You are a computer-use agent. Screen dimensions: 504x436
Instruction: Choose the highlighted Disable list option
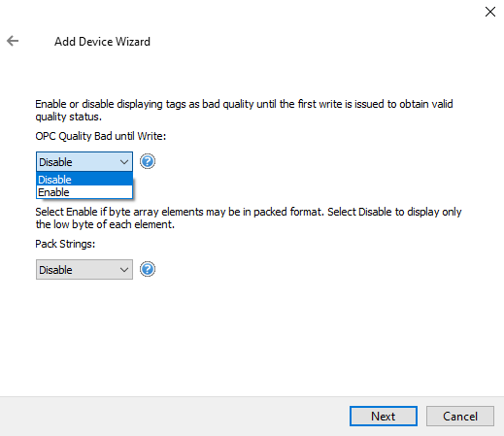click(x=84, y=180)
